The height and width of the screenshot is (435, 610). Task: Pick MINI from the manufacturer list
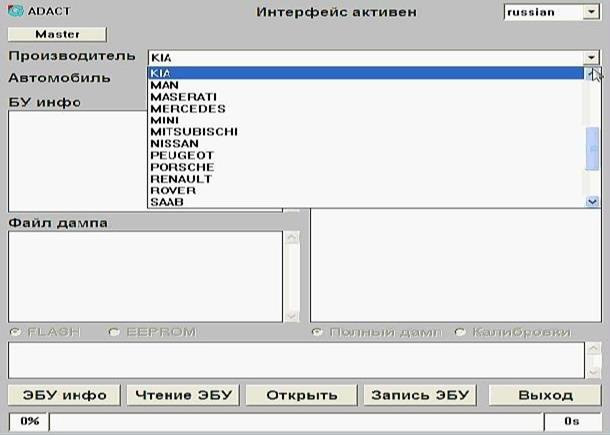(366, 120)
